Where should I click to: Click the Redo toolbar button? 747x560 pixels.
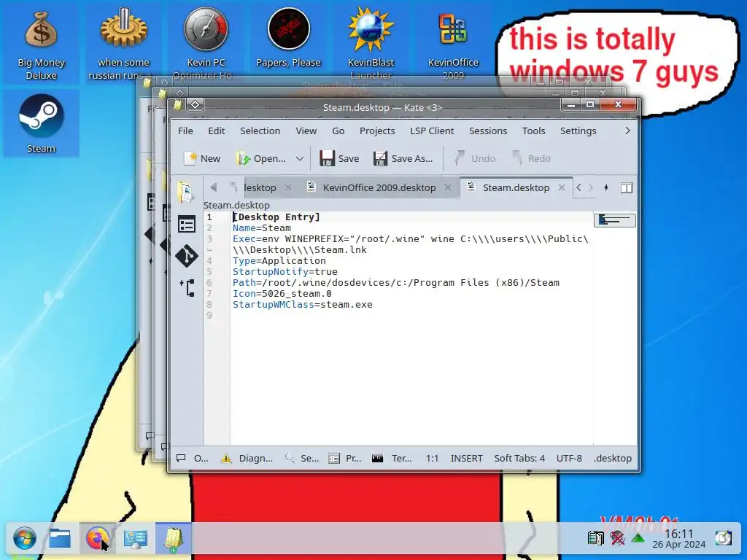(x=531, y=158)
